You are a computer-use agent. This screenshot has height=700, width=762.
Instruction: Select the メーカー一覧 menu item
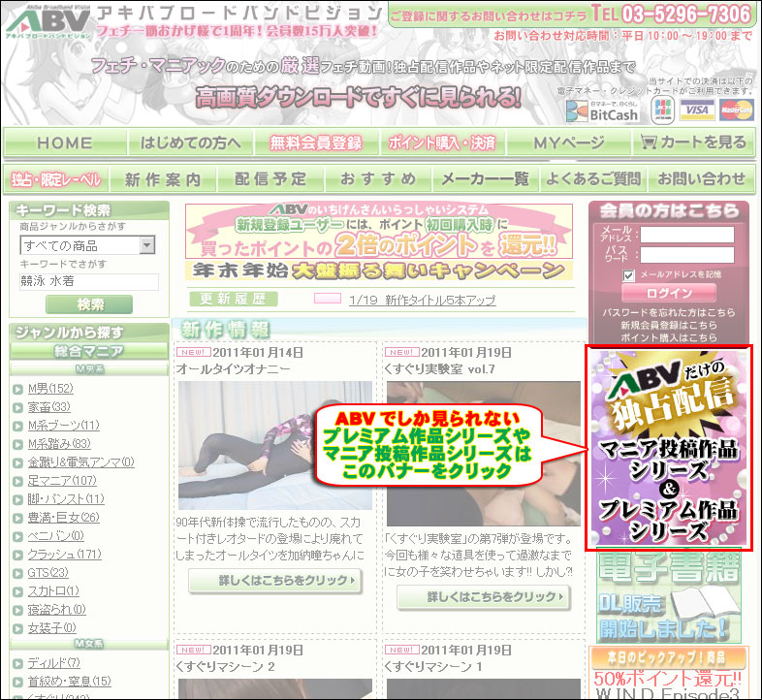click(485, 179)
